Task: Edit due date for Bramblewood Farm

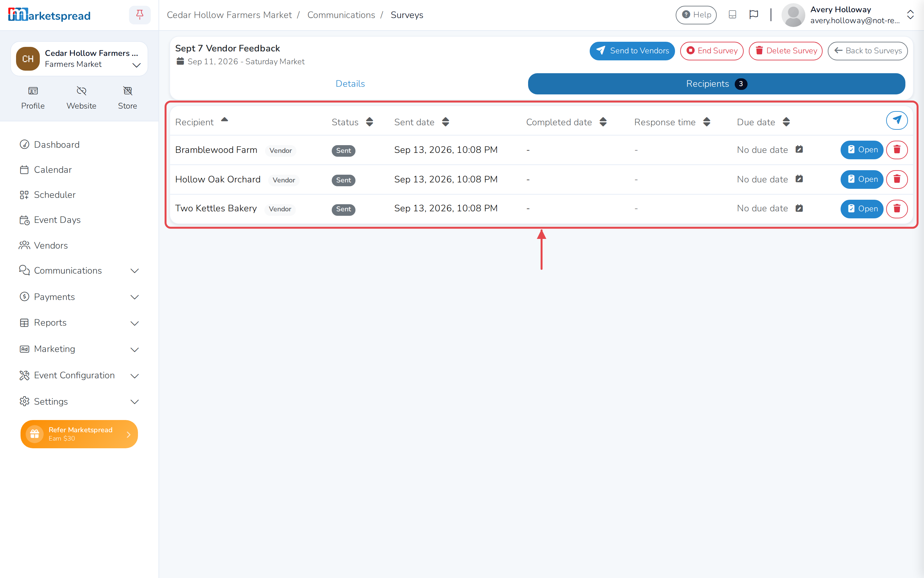Action: [799, 149]
